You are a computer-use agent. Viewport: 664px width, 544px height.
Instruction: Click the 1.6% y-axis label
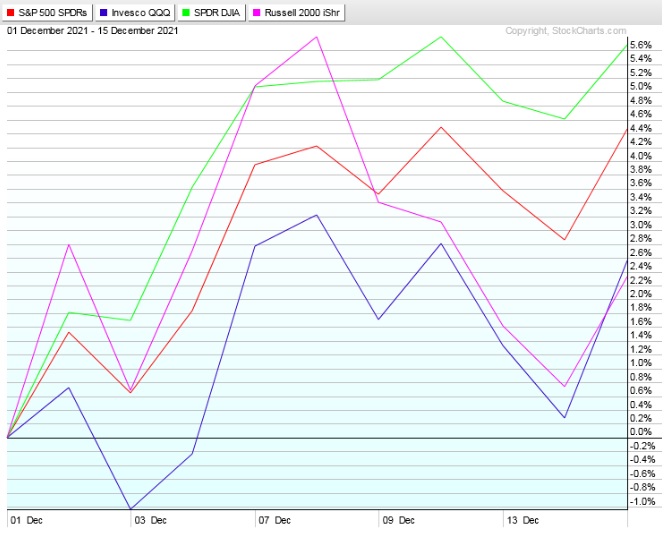tap(641, 321)
